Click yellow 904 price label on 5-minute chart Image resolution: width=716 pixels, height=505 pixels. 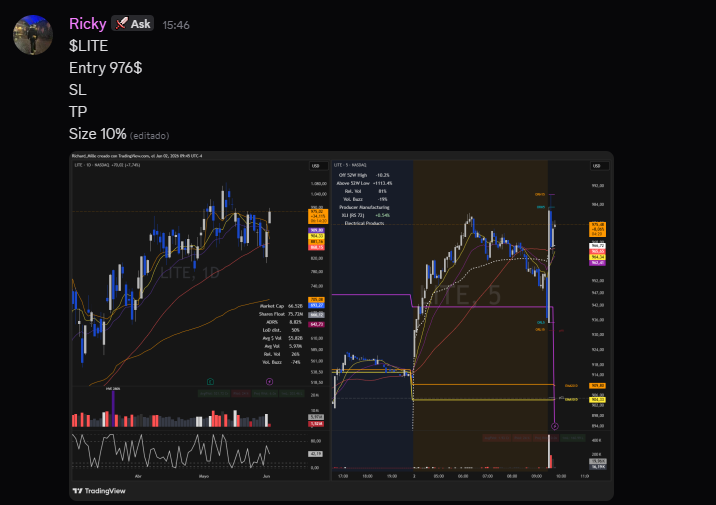(597, 400)
